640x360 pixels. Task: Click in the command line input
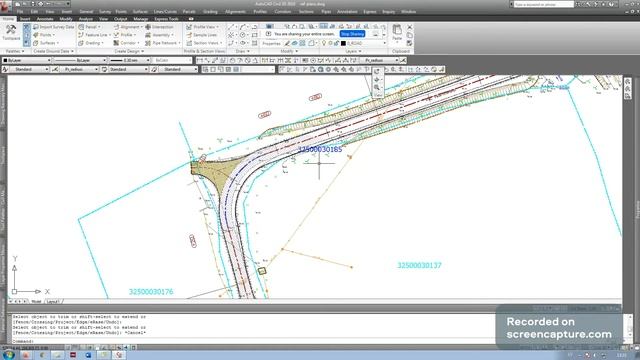click(x=253, y=341)
